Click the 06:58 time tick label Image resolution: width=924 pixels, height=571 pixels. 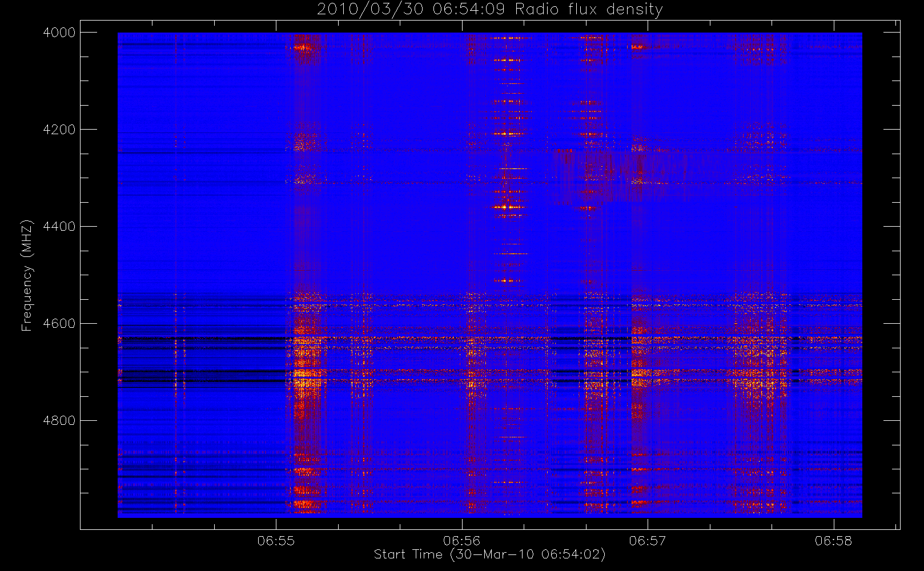833,541
